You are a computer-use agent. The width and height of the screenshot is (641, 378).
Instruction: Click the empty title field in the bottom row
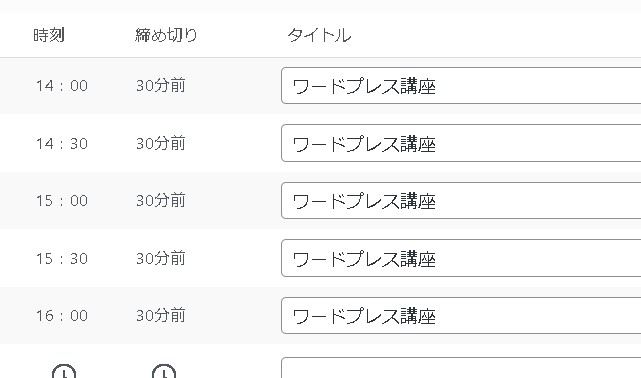461,368
